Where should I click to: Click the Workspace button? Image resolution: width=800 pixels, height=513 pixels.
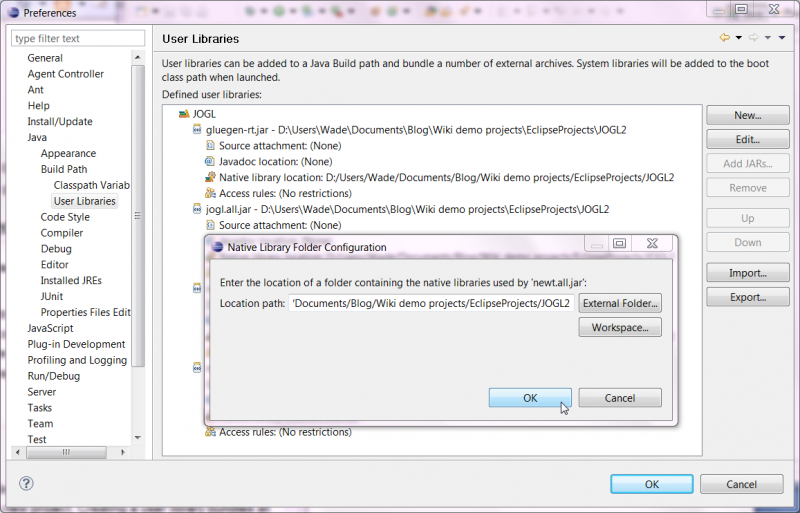pyautogui.click(x=620, y=327)
